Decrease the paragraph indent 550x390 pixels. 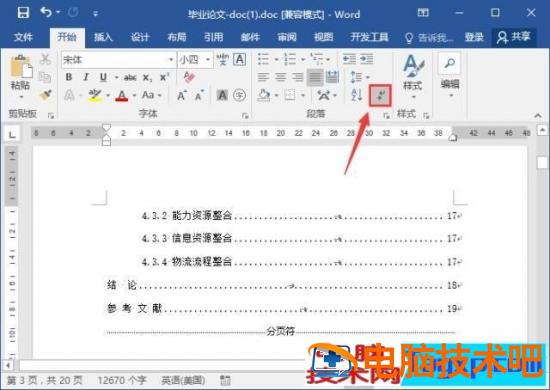[x=349, y=59]
